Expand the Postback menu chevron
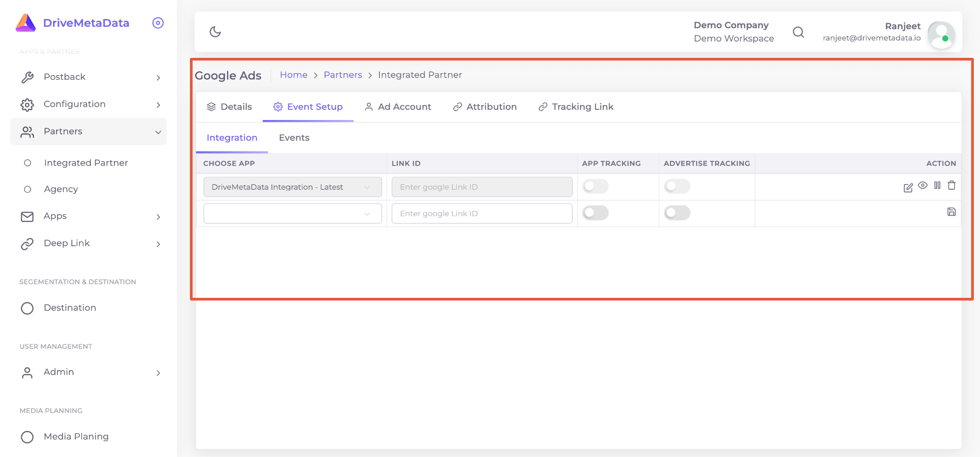Image resolution: width=980 pixels, height=457 pixels. click(x=158, y=77)
